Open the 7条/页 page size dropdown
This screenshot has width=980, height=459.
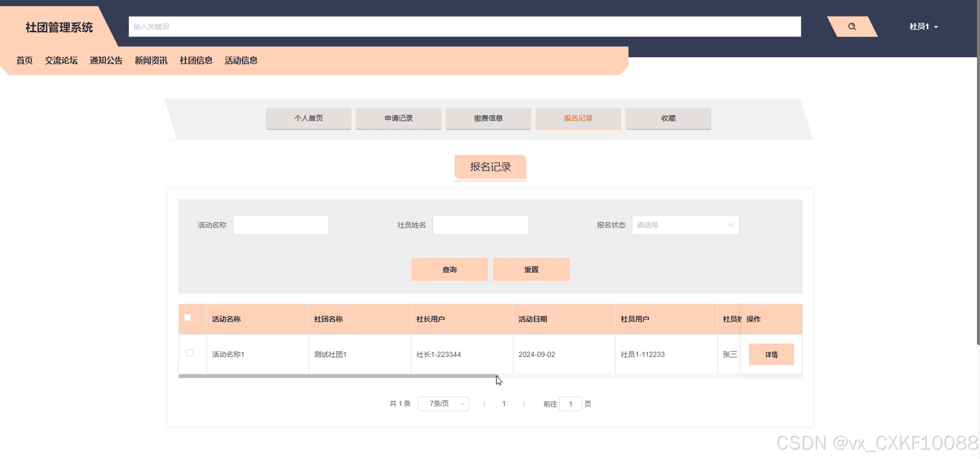443,403
